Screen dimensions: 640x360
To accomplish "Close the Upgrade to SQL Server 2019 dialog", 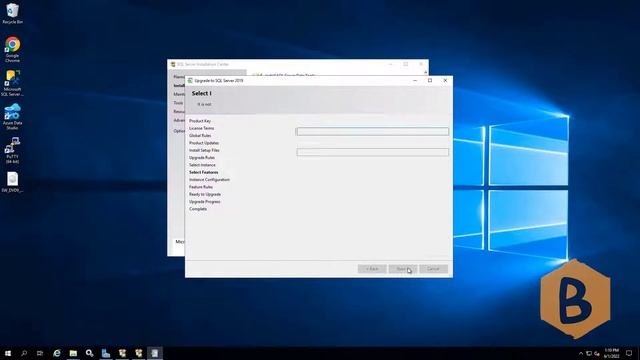I will (445, 80).
